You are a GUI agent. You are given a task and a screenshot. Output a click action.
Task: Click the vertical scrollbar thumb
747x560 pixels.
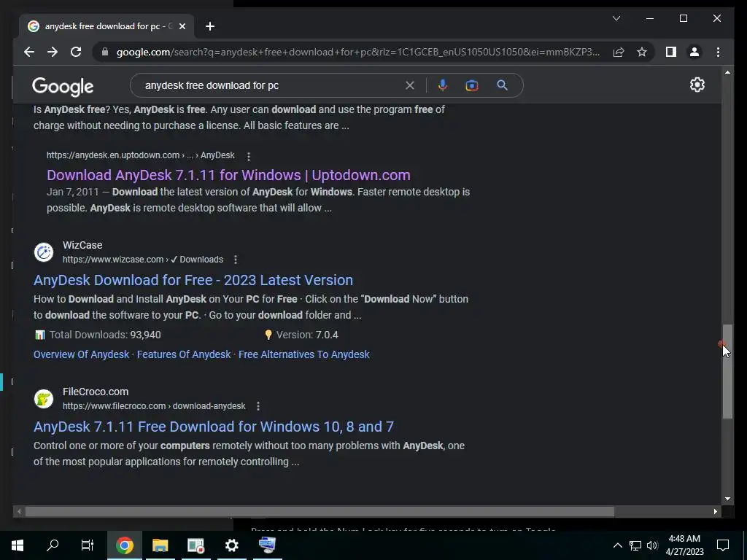tap(727, 371)
